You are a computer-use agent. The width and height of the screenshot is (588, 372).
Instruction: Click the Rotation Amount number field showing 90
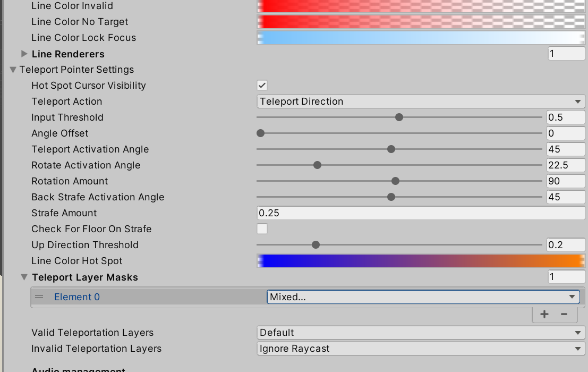565,181
